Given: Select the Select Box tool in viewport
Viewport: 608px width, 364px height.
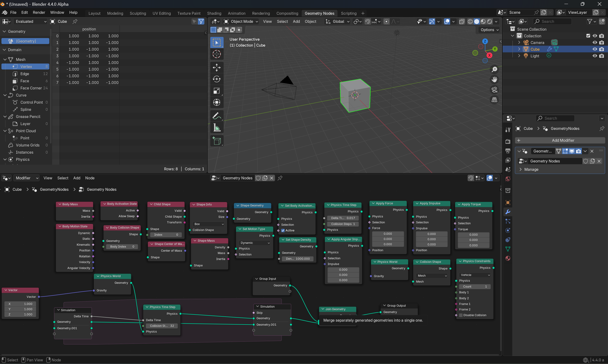Looking at the screenshot, I should point(216,43).
